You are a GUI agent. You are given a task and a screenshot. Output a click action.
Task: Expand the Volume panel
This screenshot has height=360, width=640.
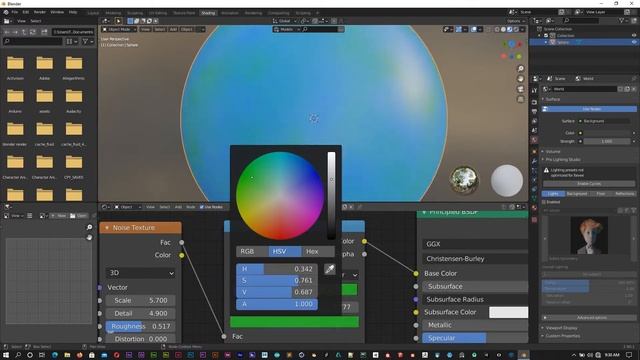pyautogui.click(x=552, y=151)
